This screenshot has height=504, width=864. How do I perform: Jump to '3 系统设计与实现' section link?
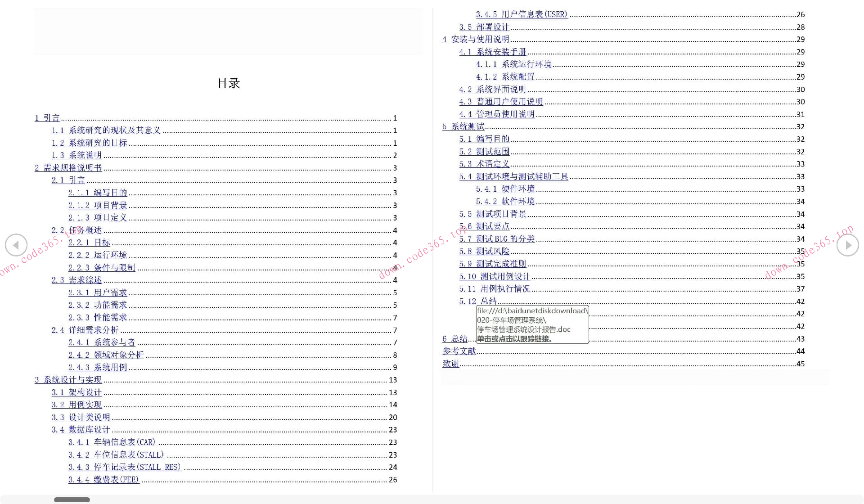point(68,380)
